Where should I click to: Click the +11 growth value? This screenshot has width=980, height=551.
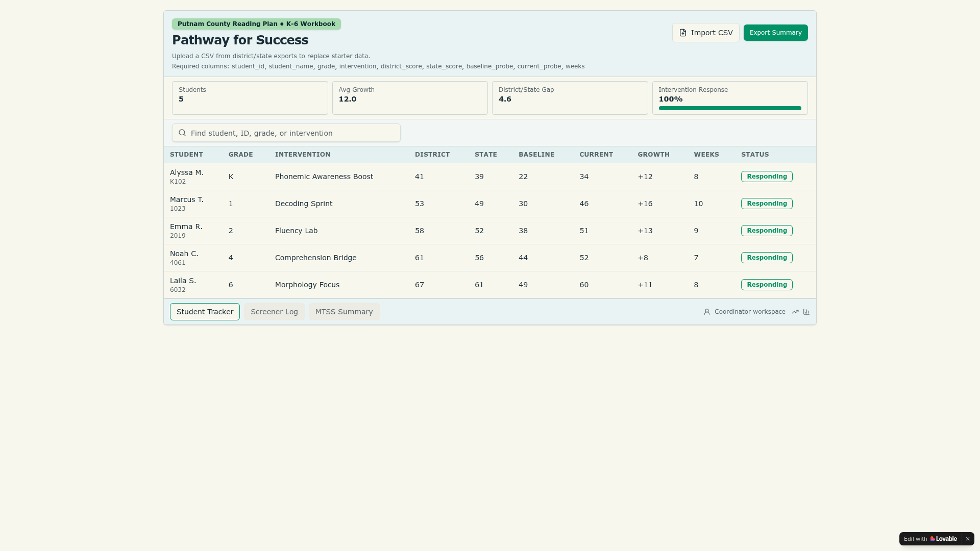(645, 285)
